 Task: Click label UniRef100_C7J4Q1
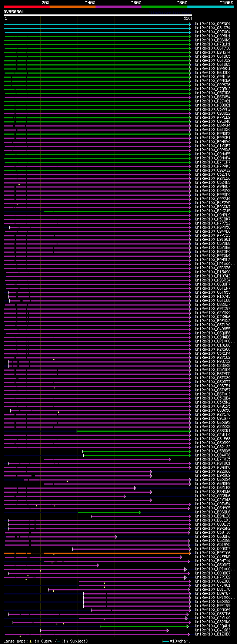213,586
